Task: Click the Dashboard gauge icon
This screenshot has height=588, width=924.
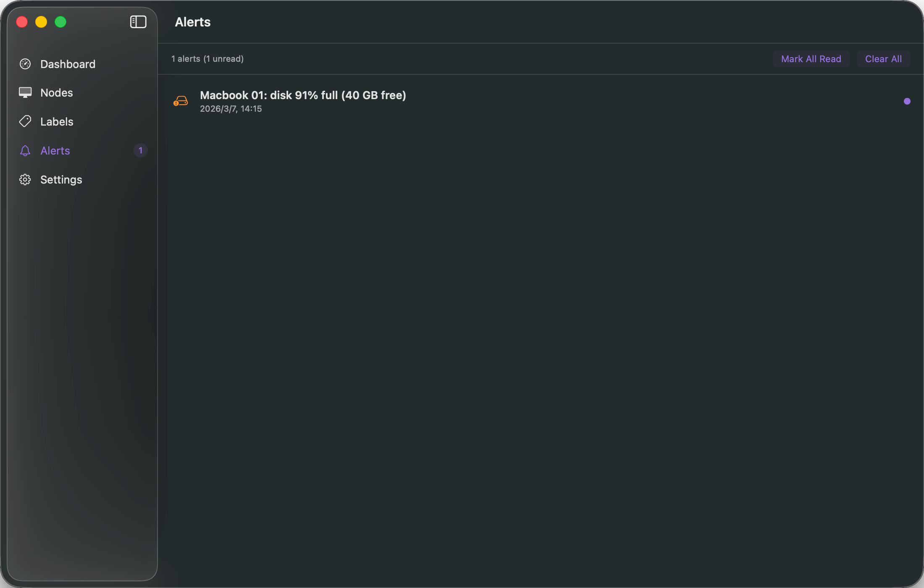Action: tap(25, 64)
